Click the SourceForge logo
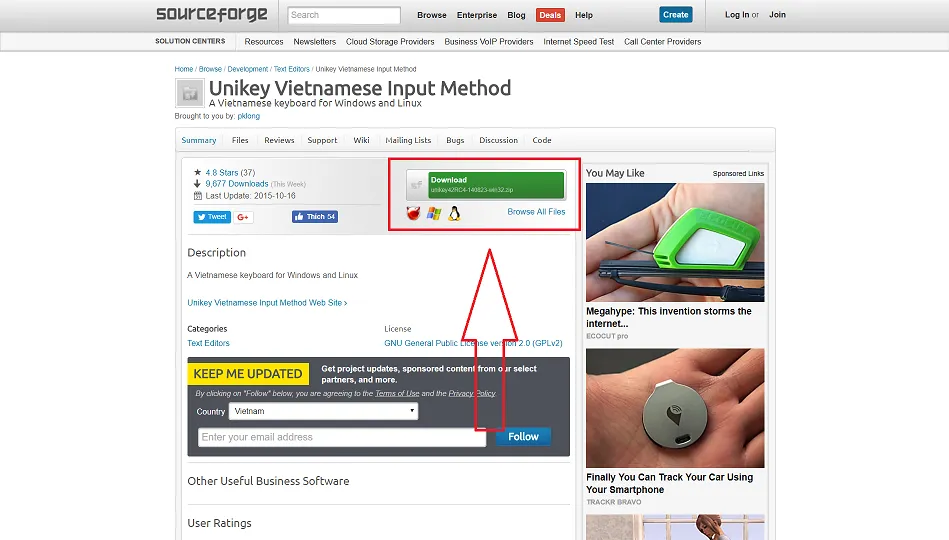Screen dimensions: 949x540 [x=211, y=14]
